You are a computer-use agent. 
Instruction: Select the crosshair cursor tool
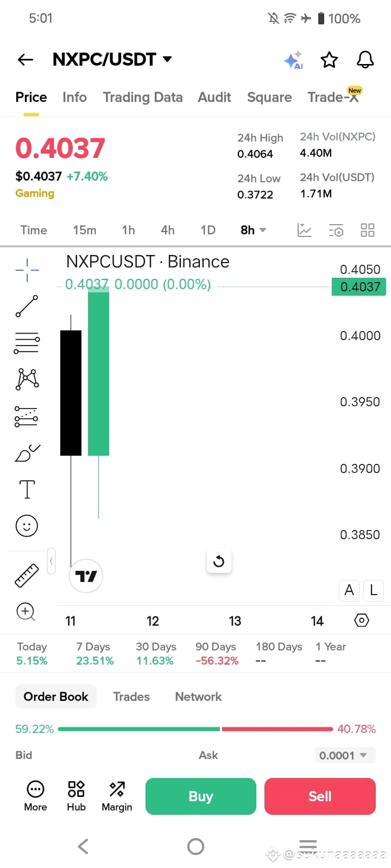[x=27, y=270]
